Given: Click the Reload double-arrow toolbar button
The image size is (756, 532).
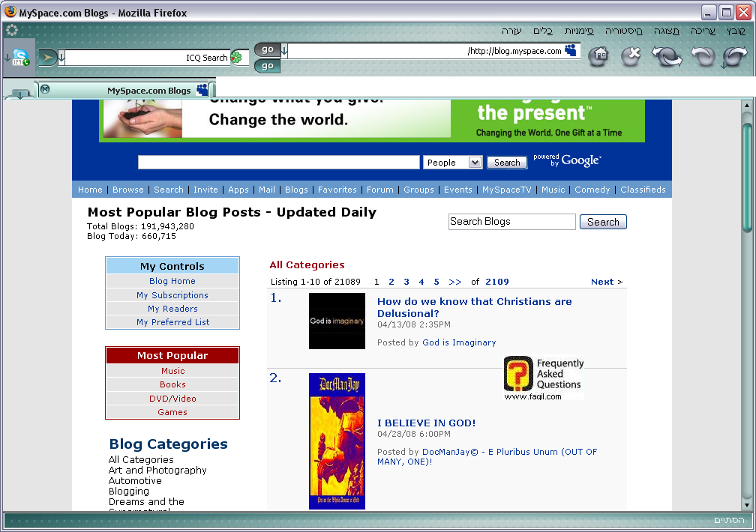Looking at the screenshot, I should [666, 56].
